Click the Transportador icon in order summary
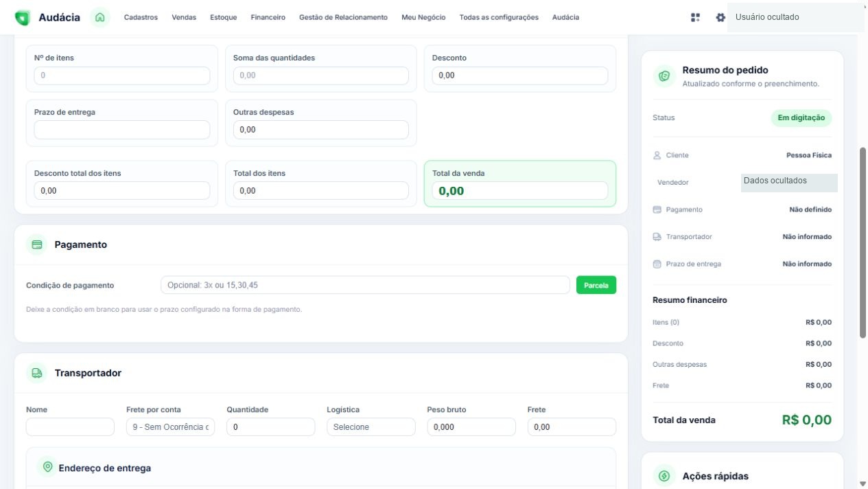The width and height of the screenshot is (868, 489). 657,237
